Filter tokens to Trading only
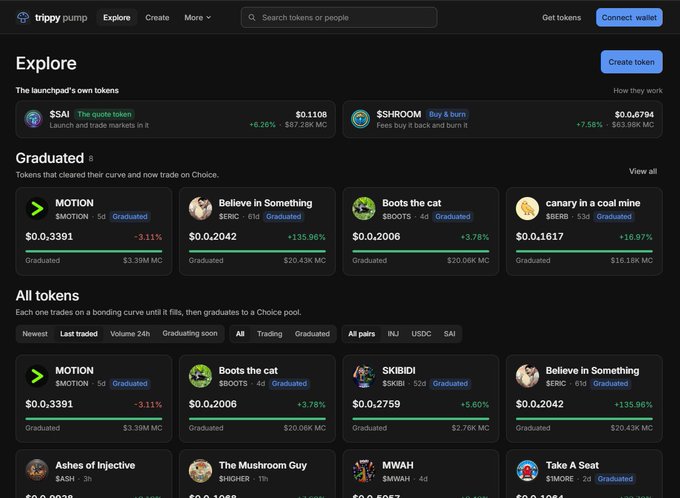Screen dimensions: 680x498 click(x=269, y=334)
